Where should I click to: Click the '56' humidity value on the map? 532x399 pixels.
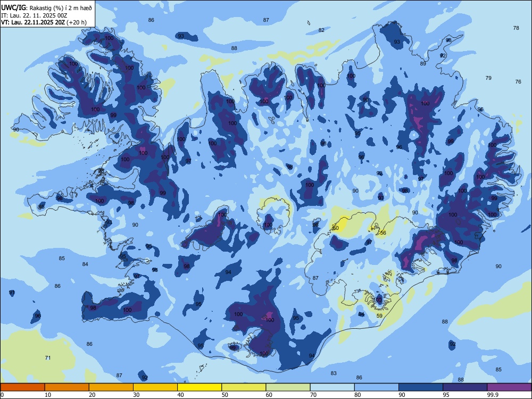(383, 233)
